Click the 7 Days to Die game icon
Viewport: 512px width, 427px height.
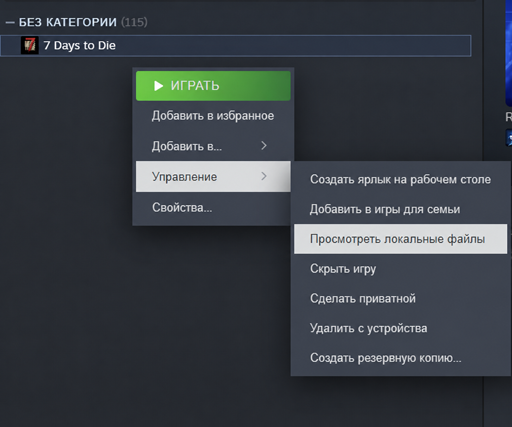pyautogui.click(x=30, y=45)
